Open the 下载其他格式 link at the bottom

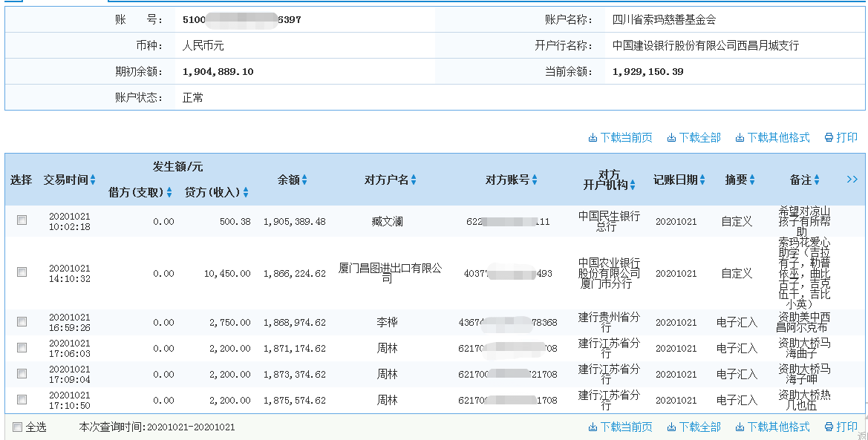click(x=772, y=427)
